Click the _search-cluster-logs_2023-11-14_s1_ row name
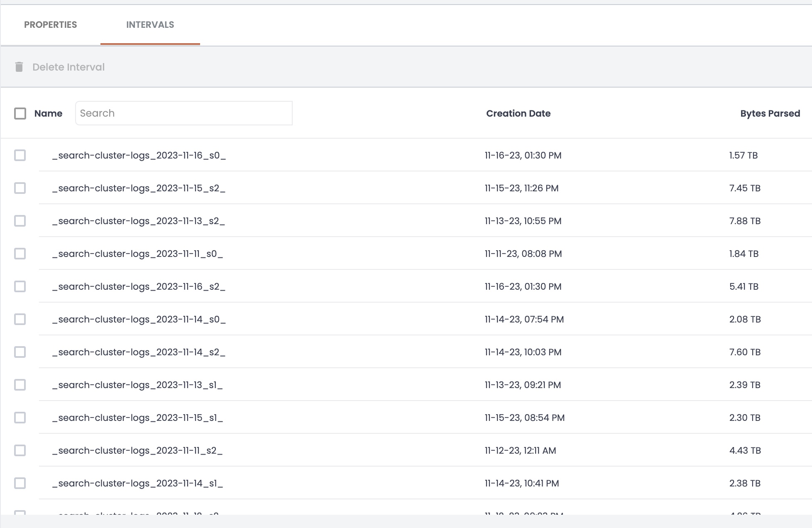 click(x=137, y=483)
